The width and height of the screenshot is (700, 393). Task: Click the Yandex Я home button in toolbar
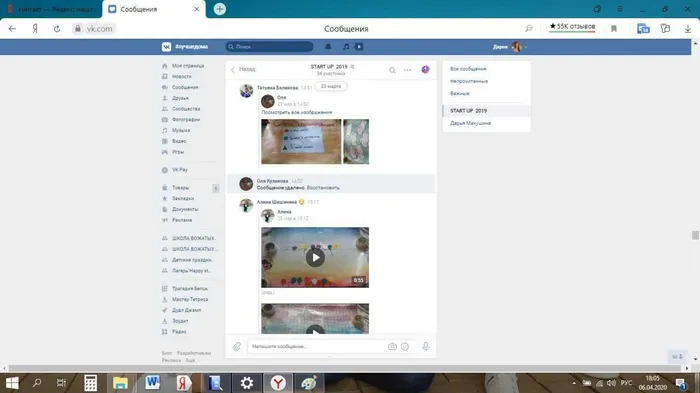[x=35, y=29]
